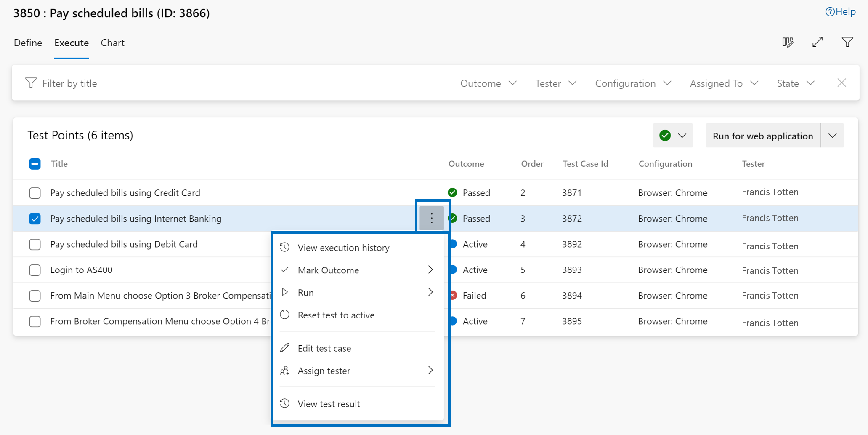
Task: Toggle the filter funnel icon
Action: click(x=847, y=42)
